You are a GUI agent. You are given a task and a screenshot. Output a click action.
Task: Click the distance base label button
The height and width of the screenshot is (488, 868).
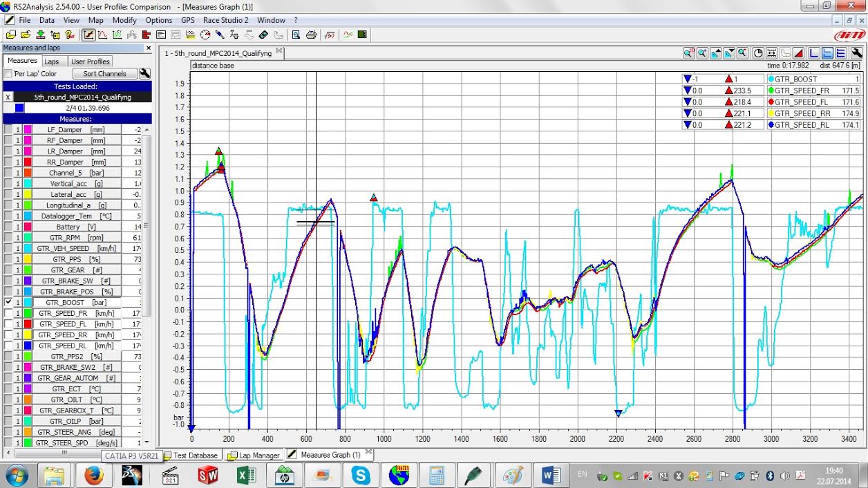point(213,66)
